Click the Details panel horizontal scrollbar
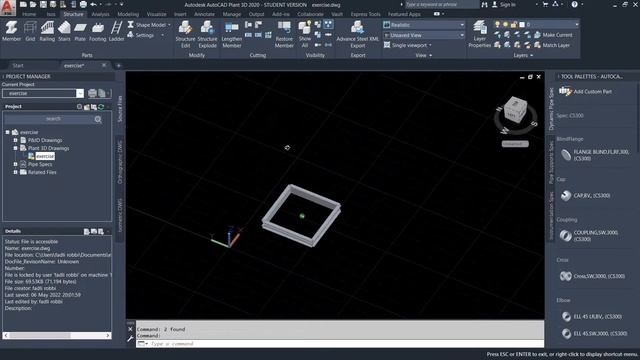This screenshot has width=640, height=360. pyautogui.click(x=57, y=336)
